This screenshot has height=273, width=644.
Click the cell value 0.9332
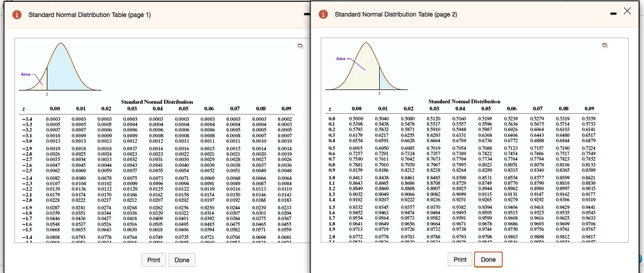[x=357, y=208]
